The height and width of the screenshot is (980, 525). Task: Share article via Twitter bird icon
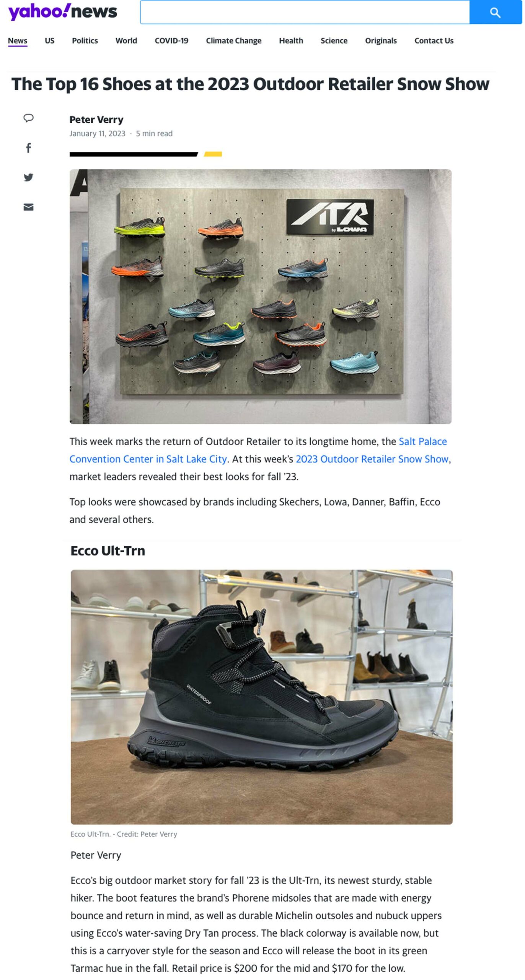pos(28,177)
